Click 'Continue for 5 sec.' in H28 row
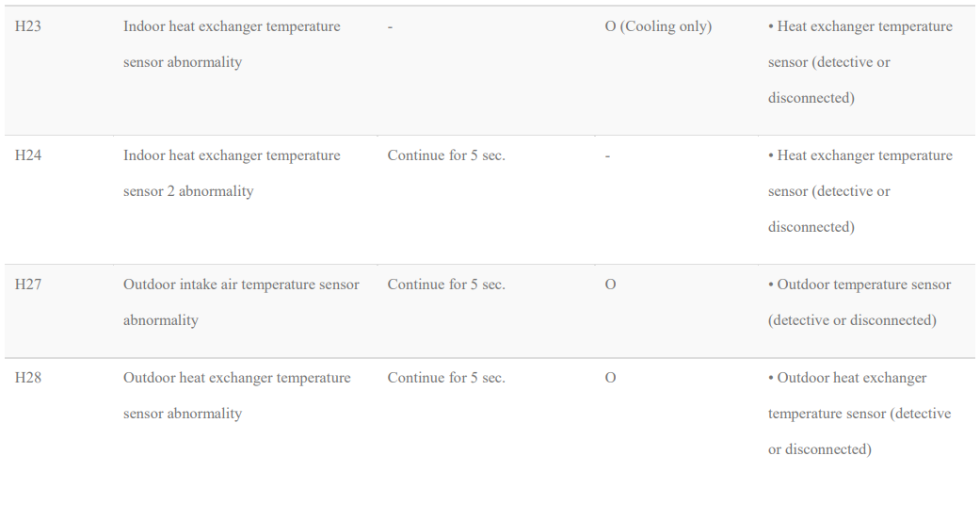The height and width of the screenshot is (521, 980). pyautogui.click(x=446, y=378)
